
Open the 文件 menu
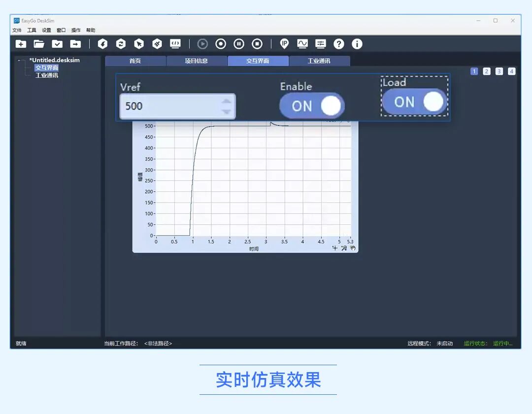click(x=17, y=30)
